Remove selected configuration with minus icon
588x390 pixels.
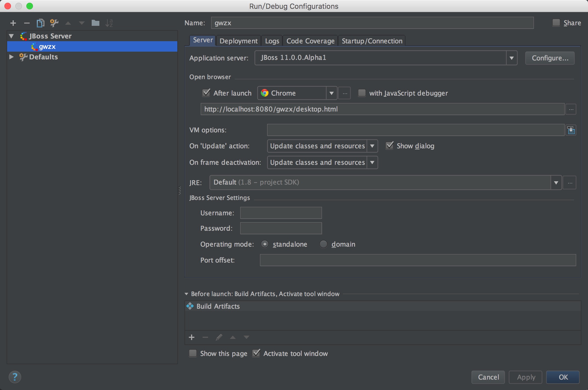coord(27,23)
